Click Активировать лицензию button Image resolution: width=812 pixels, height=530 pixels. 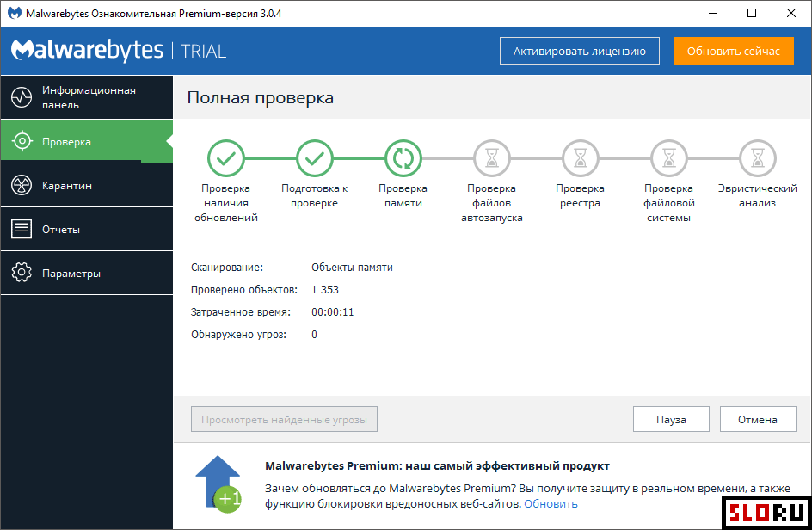[580, 51]
